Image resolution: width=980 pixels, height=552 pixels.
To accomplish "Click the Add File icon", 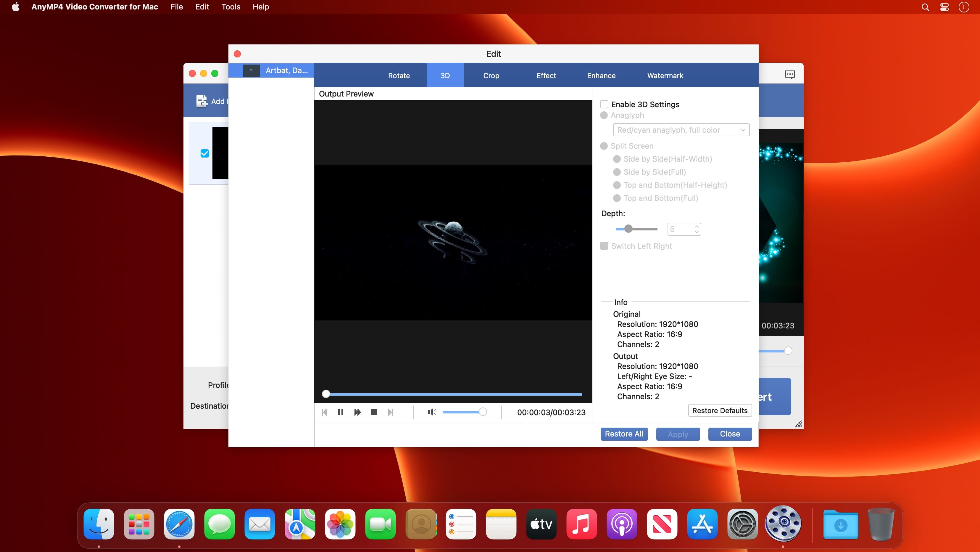I will click(202, 101).
